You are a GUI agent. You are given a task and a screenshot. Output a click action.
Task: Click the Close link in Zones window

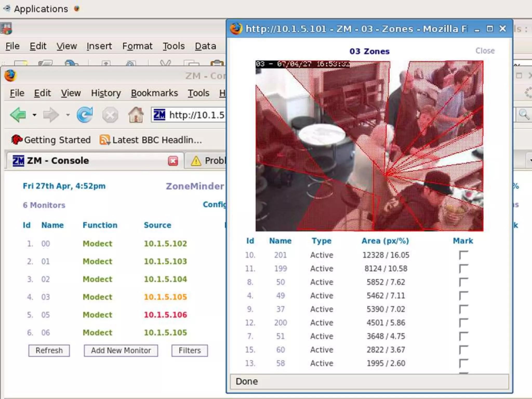[485, 51]
